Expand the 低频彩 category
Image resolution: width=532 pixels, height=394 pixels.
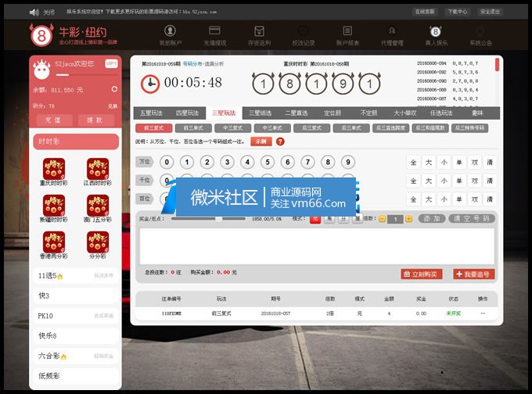[x=76, y=376]
